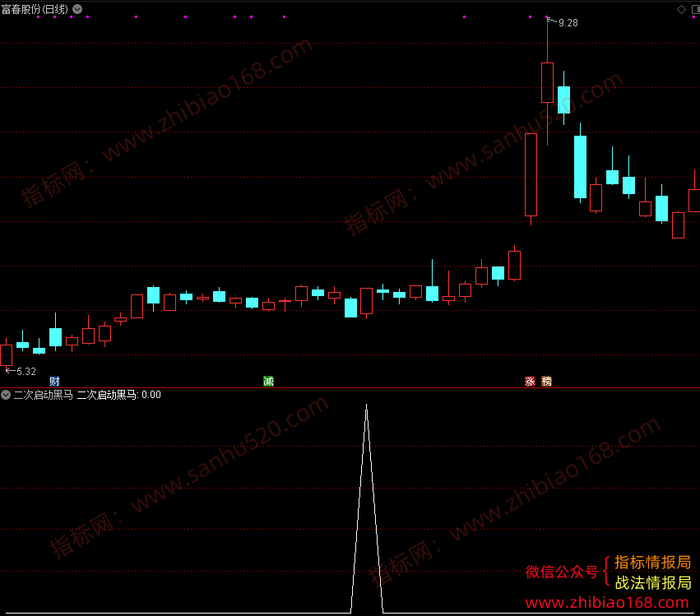Click the 二次启动黑马 indicator name label
700x616 pixels.
pos(44,395)
